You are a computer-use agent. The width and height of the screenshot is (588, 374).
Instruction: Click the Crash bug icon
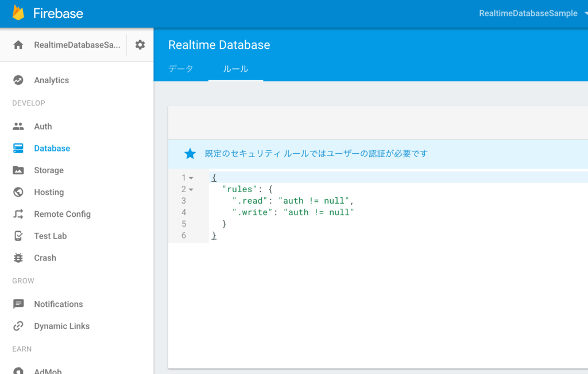point(18,258)
